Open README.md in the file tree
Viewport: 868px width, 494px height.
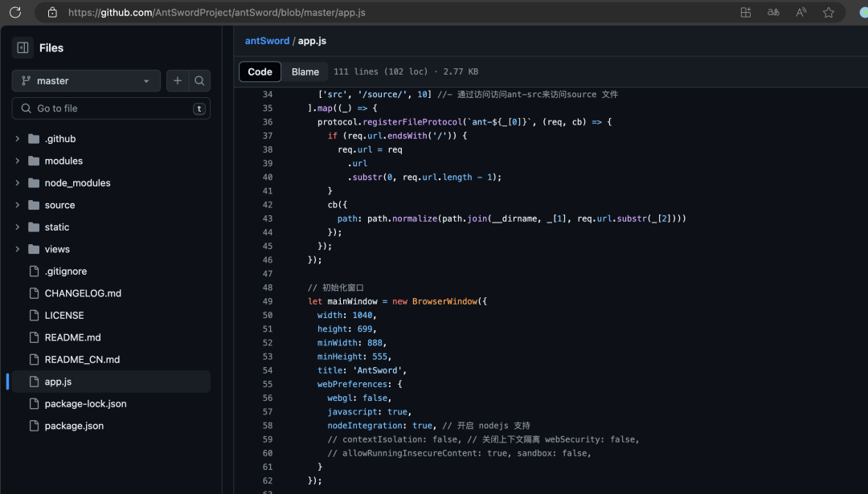72,337
